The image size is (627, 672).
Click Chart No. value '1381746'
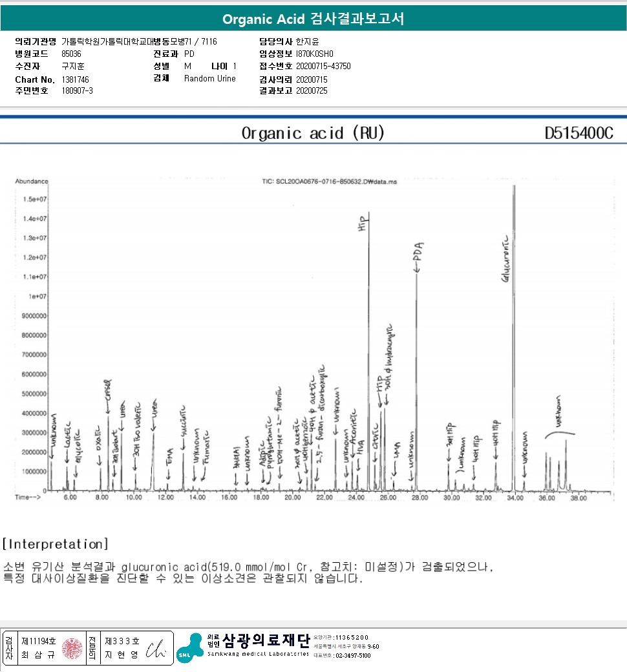(x=75, y=79)
